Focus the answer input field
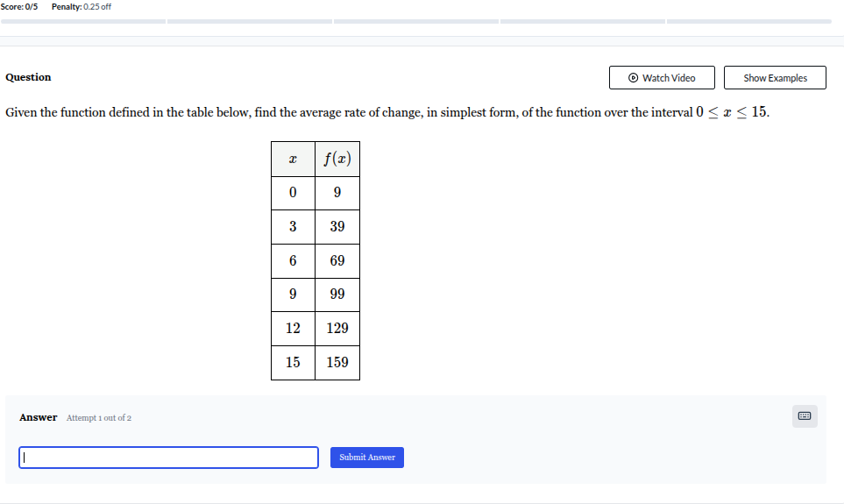The width and height of the screenshot is (844, 504). pos(168,458)
